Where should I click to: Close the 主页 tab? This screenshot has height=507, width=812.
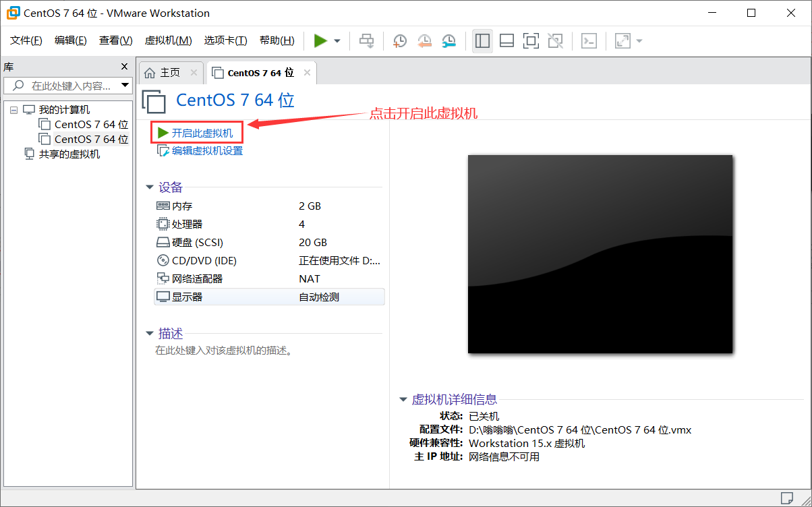pyautogui.click(x=194, y=73)
